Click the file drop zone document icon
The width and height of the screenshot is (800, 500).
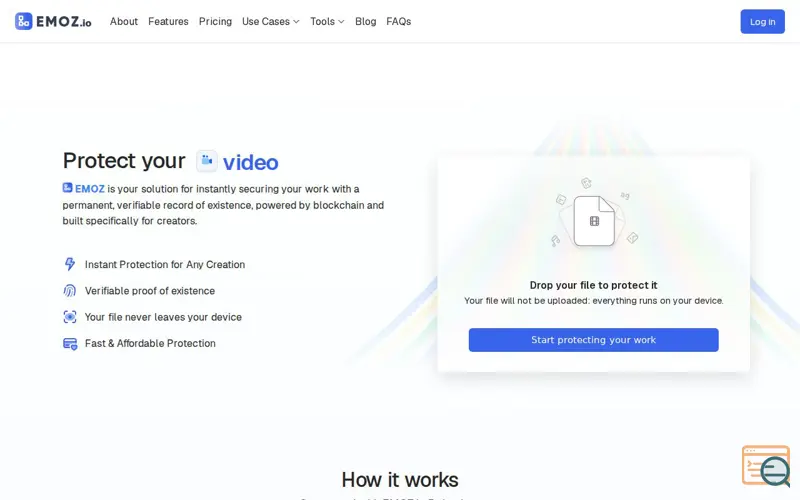[x=594, y=221]
